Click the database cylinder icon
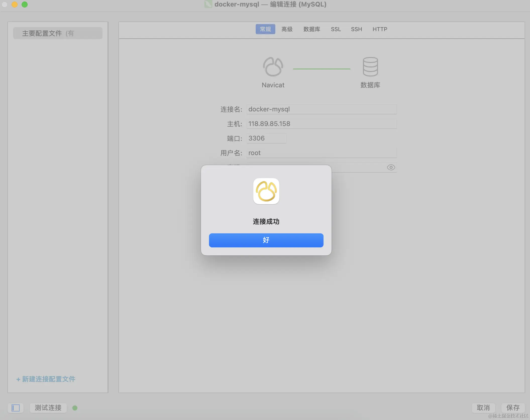 370,67
